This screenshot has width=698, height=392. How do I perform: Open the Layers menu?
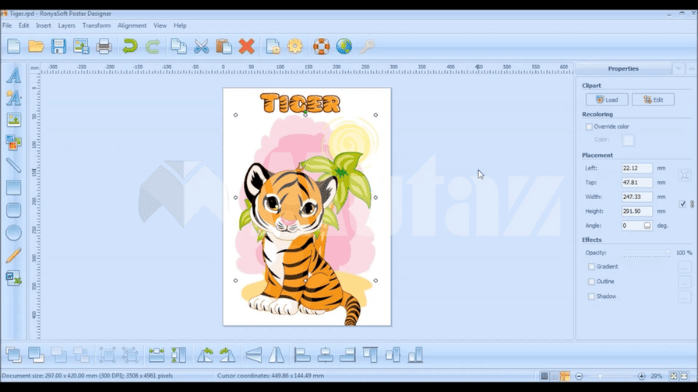(67, 26)
